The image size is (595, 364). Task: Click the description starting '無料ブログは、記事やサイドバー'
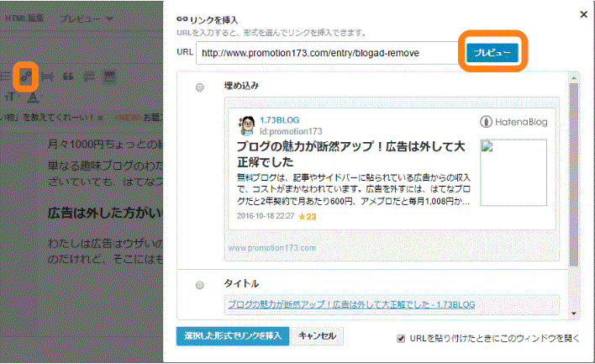pyautogui.click(x=354, y=189)
